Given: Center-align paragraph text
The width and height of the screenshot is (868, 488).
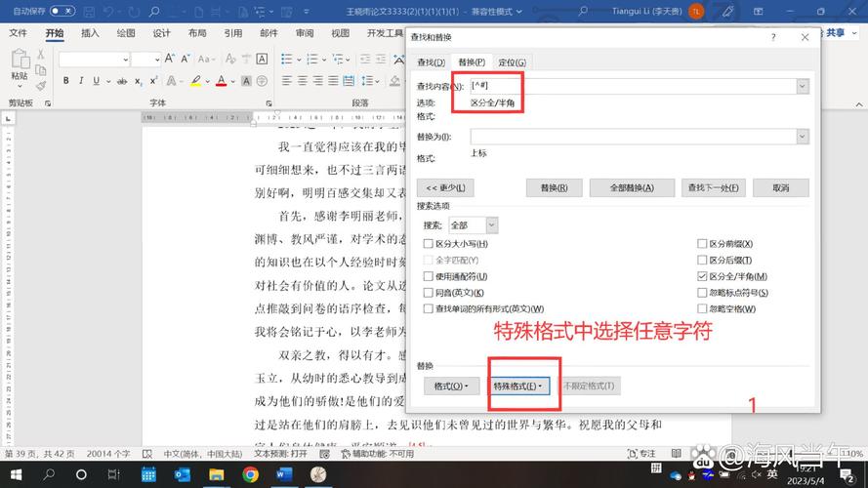Looking at the screenshot, I should 303,81.
